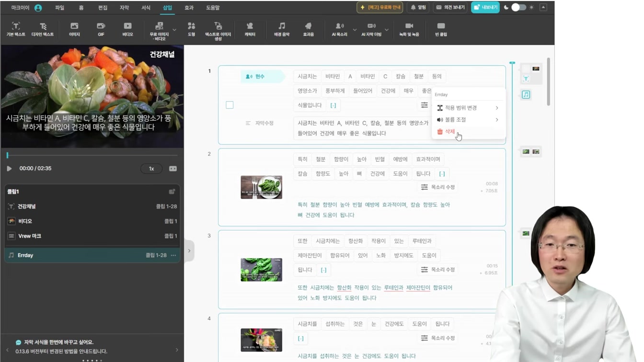Image resolution: width=644 pixels, height=362 pixels.
Task: Toggle the preview fit screen icon
Action: pos(173,169)
